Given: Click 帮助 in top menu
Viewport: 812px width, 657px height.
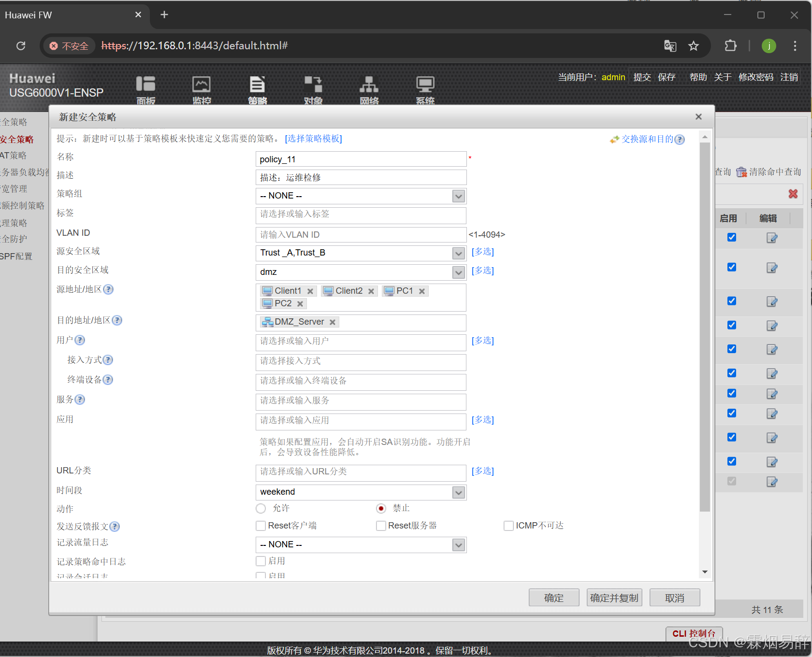Looking at the screenshot, I should pos(698,77).
